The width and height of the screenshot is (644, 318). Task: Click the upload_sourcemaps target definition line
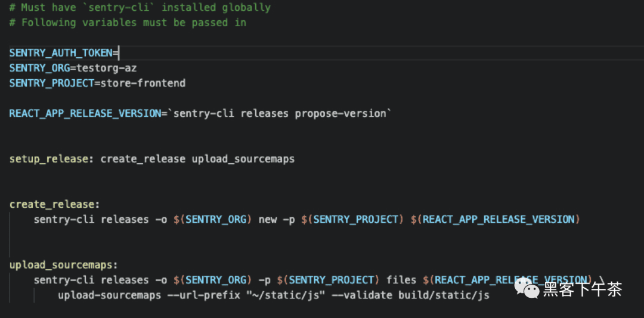[64, 265]
